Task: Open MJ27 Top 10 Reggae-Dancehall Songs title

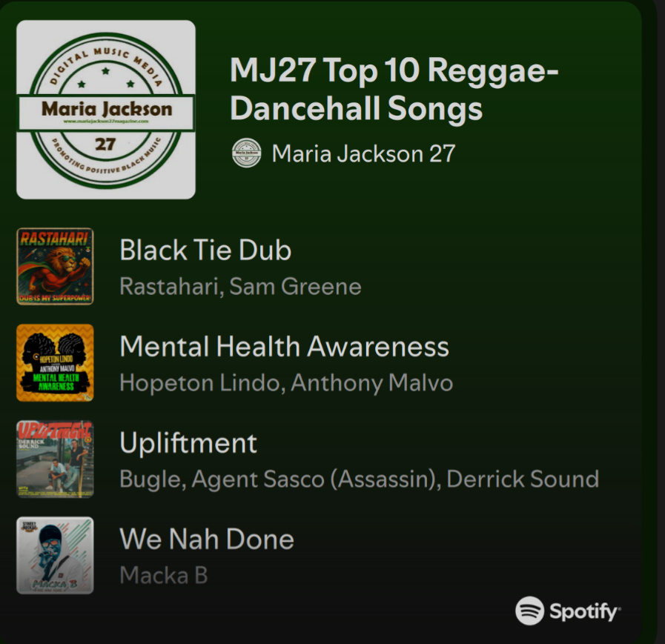Action: pos(394,89)
